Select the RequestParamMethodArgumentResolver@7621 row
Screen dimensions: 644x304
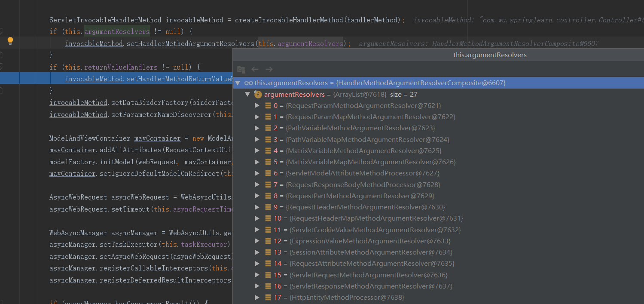[x=439, y=106]
